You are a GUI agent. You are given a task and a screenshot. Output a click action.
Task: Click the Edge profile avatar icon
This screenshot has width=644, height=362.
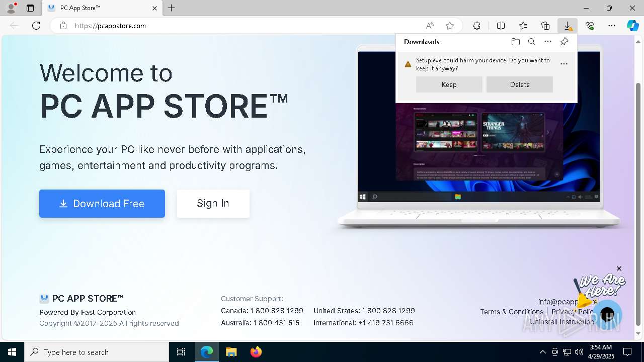(x=11, y=8)
